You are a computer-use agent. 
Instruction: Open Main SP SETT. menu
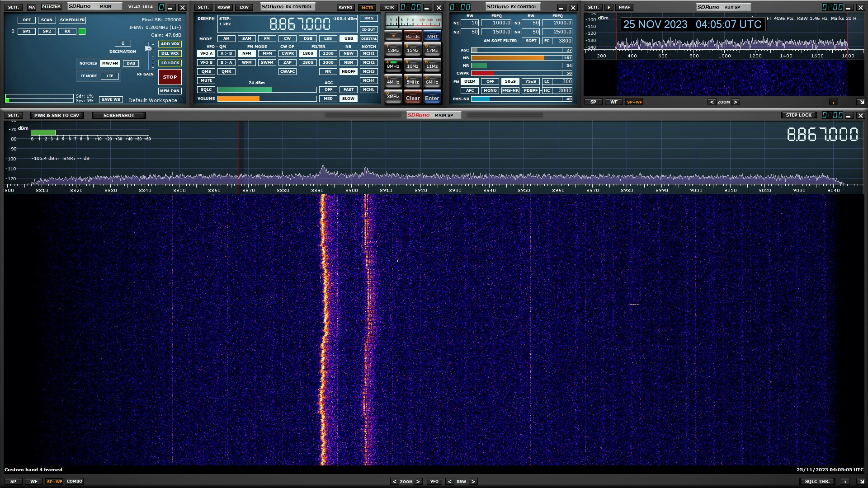point(14,115)
